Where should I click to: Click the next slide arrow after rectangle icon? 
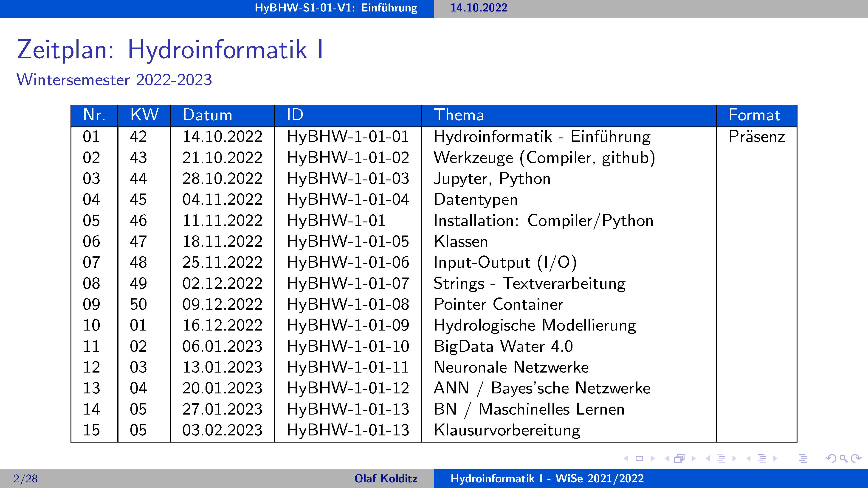pos(653,458)
